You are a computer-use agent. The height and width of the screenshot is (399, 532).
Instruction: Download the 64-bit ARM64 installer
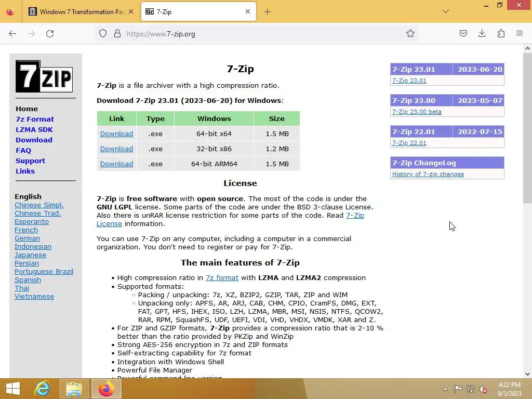[x=116, y=164]
